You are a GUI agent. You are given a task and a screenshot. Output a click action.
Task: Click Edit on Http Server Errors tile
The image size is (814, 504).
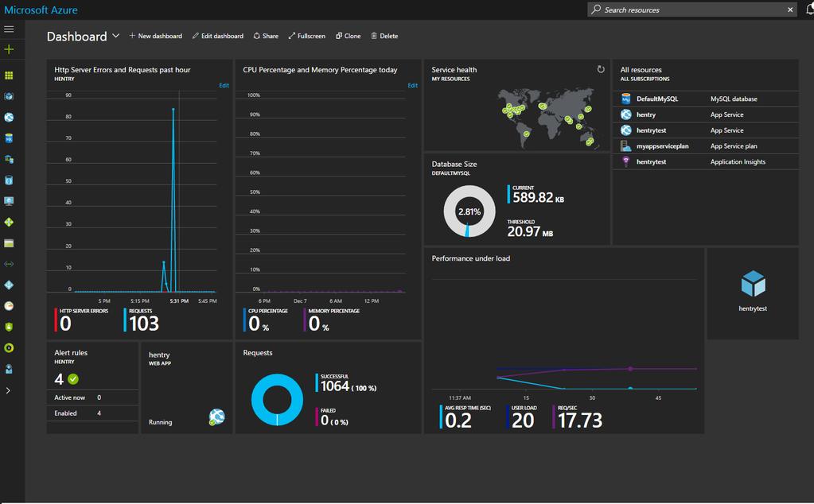point(224,86)
